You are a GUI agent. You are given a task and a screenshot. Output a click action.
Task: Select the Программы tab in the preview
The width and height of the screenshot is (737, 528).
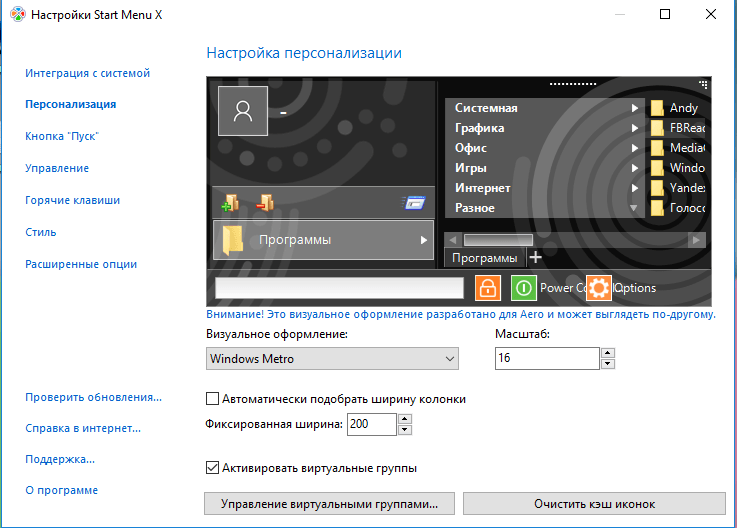[485, 258]
